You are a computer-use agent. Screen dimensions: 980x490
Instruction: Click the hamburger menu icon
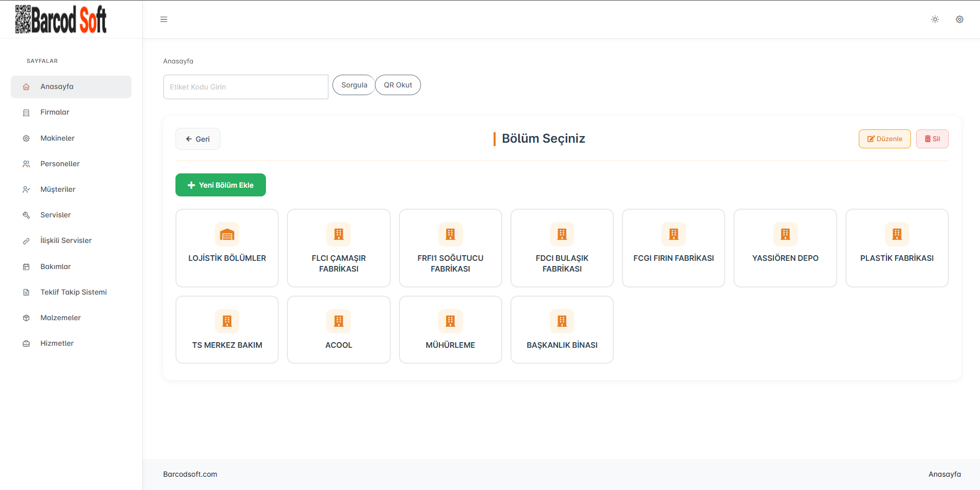(x=164, y=19)
